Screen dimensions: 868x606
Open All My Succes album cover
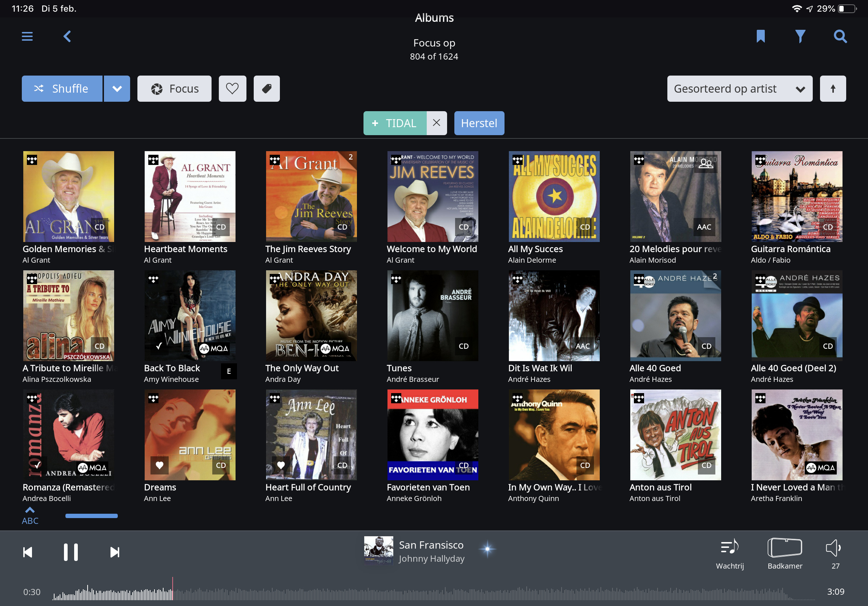554,197
